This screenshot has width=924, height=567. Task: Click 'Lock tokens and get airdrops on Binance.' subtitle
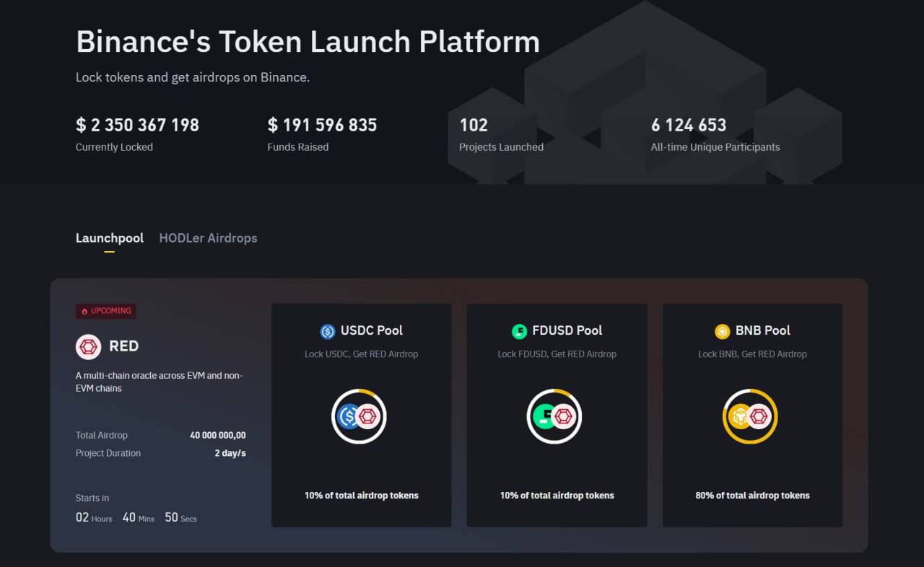193,77
